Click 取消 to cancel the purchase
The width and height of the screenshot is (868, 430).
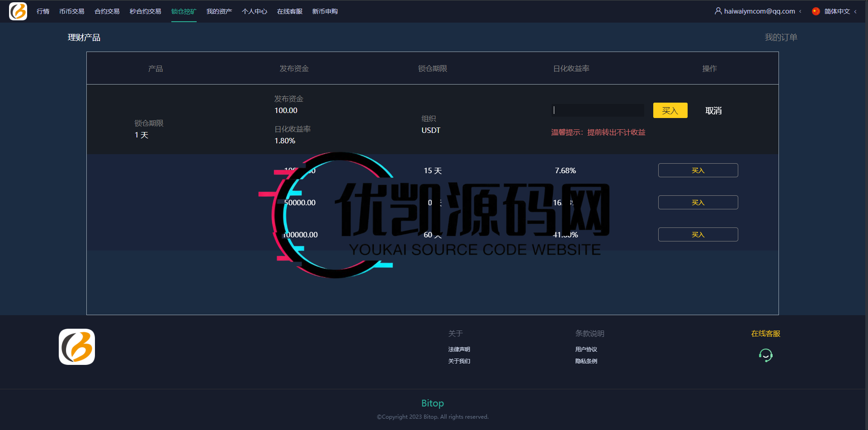713,110
